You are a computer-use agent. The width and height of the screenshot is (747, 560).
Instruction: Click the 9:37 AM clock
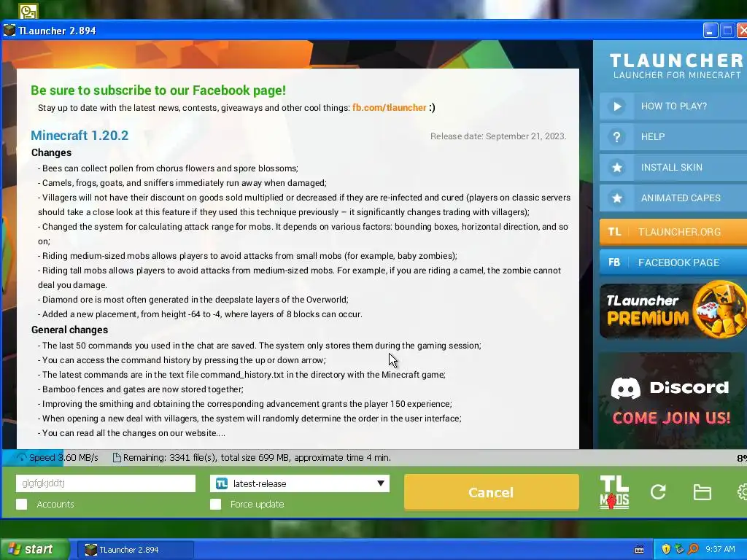coord(720,549)
